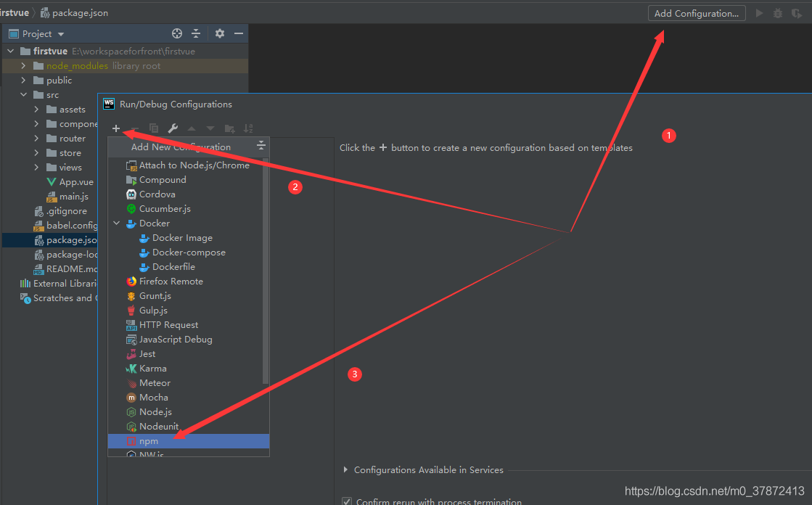
Task: Expand External Libraries node
Action: (58, 283)
